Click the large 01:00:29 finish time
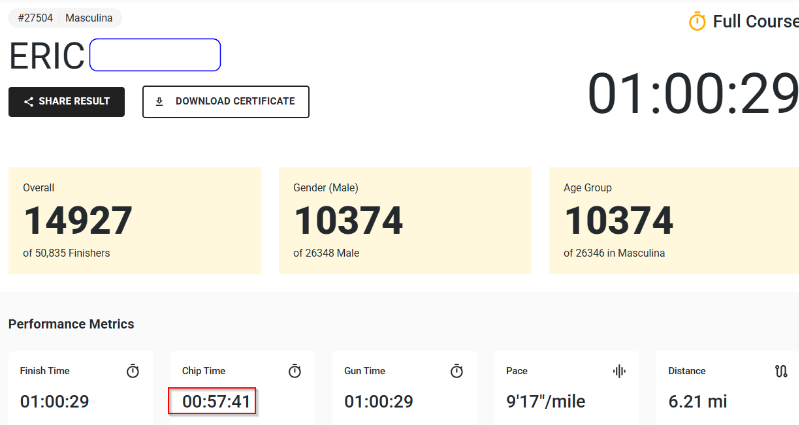 click(693, 94)
